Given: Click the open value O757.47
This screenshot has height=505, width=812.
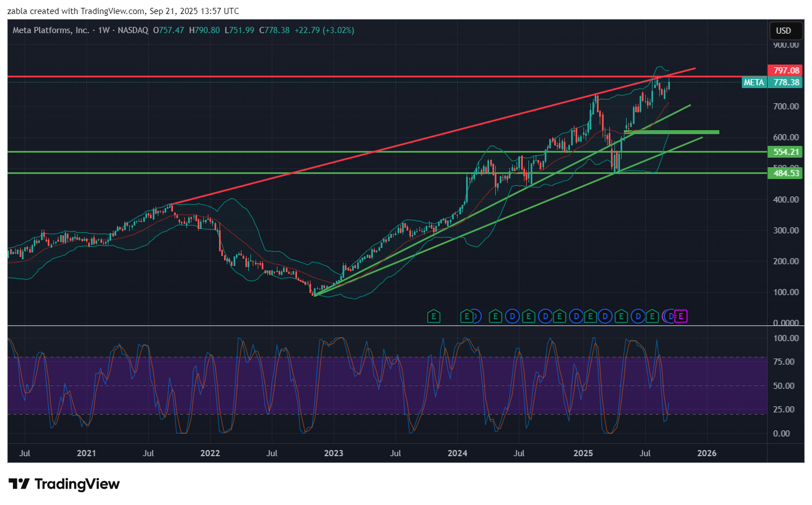Looking at the screenshot, I should pos(168,30).
